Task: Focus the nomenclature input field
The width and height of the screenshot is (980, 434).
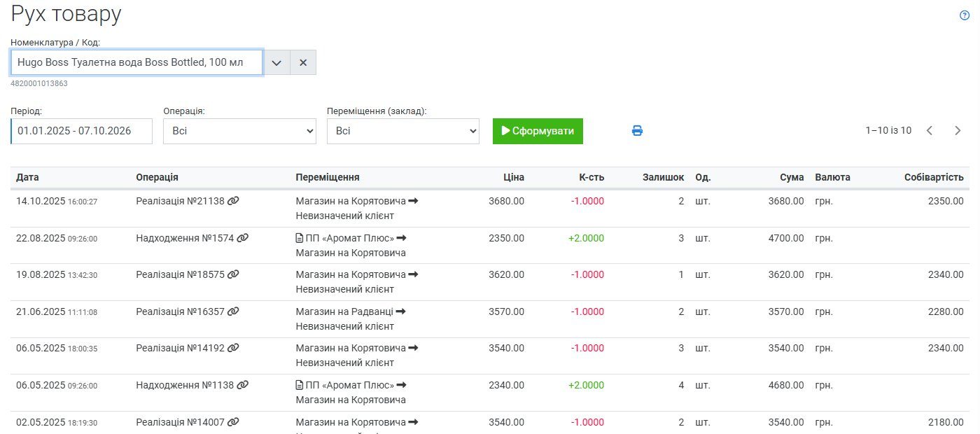Action: (x=136, y=62)
